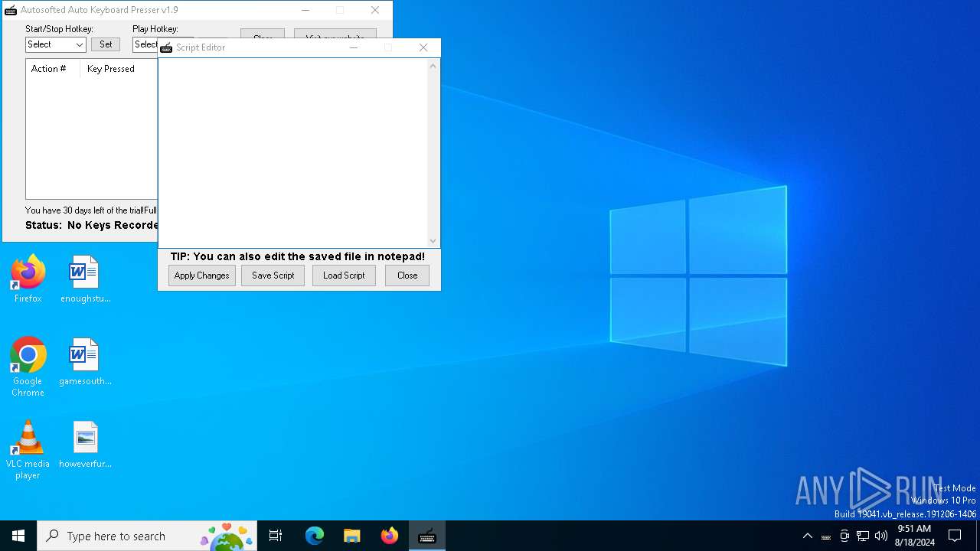Click the Script Editor scrollbar up arrow
This screenshot has height=551, width=980.
(433, 66)
